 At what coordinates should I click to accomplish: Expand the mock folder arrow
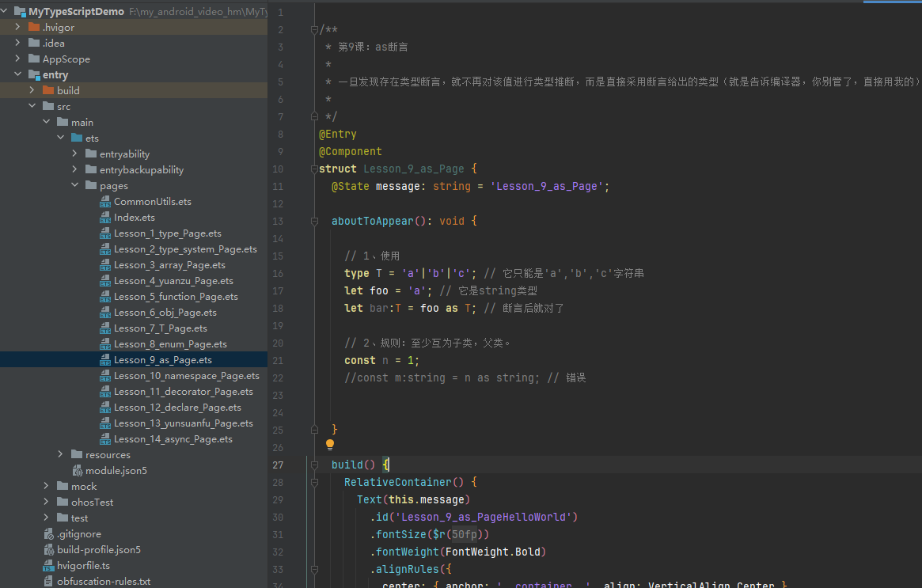click(x=47, y=486)
